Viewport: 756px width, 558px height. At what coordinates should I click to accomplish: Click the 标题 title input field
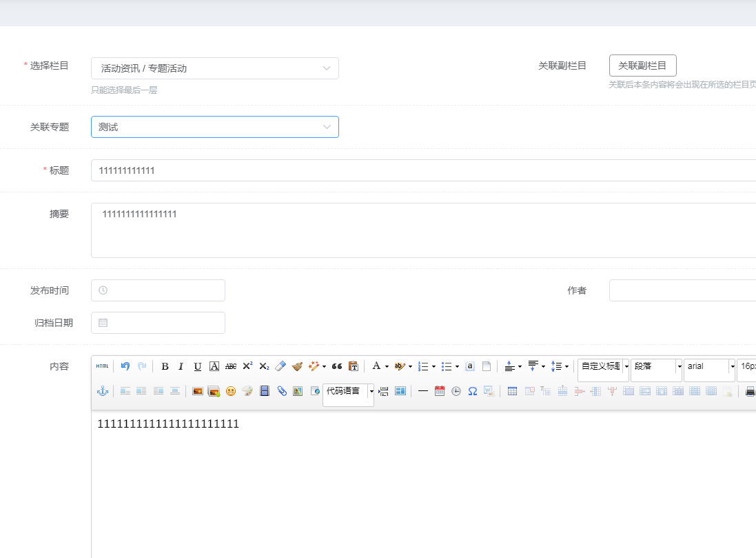tap(423, 170)
